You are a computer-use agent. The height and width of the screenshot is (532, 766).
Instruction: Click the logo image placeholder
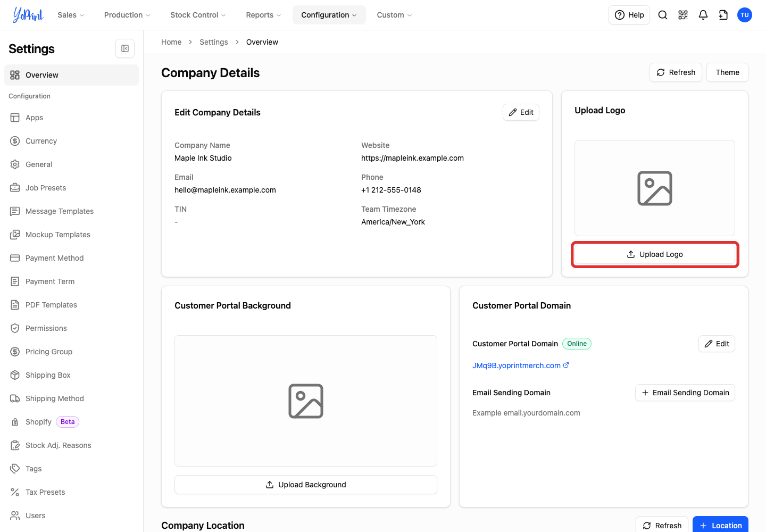tap(655, 188)
